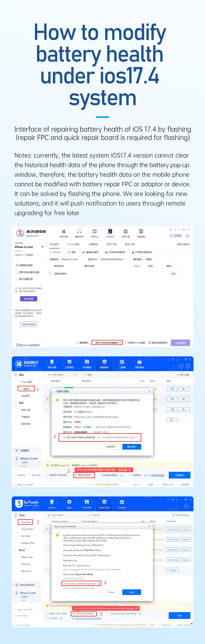Open 爱思商城 shopping bag icon

point(139,362)
